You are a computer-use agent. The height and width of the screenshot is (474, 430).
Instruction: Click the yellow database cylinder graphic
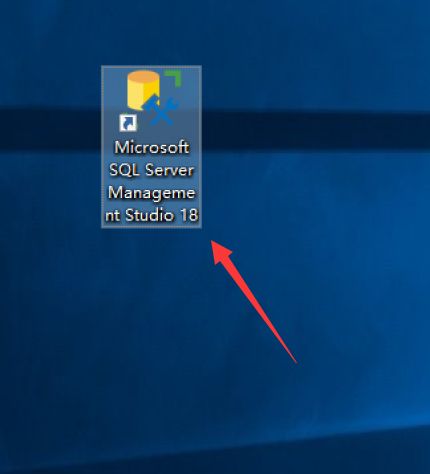142,90
